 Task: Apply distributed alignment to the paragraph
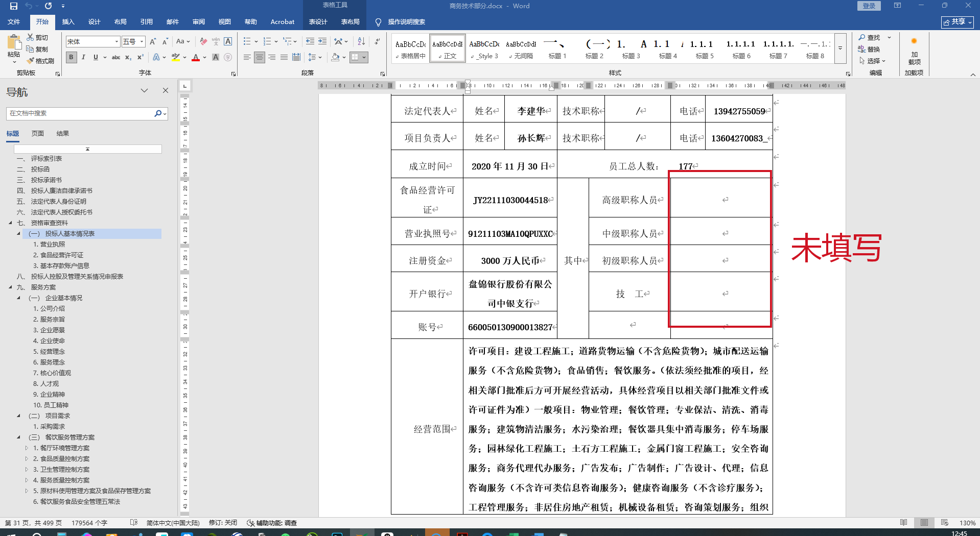[296, 57]
